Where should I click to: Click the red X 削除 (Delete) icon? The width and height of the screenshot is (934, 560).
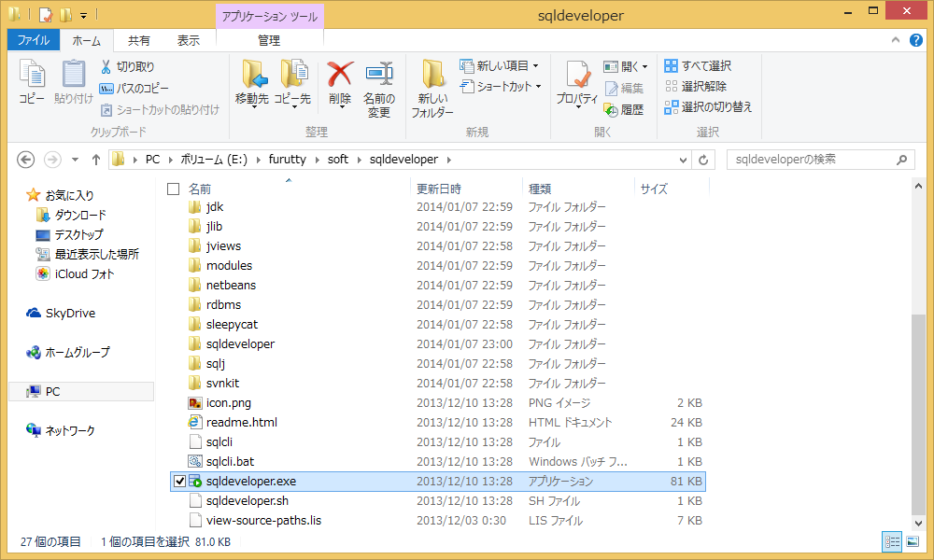point(340,74)
